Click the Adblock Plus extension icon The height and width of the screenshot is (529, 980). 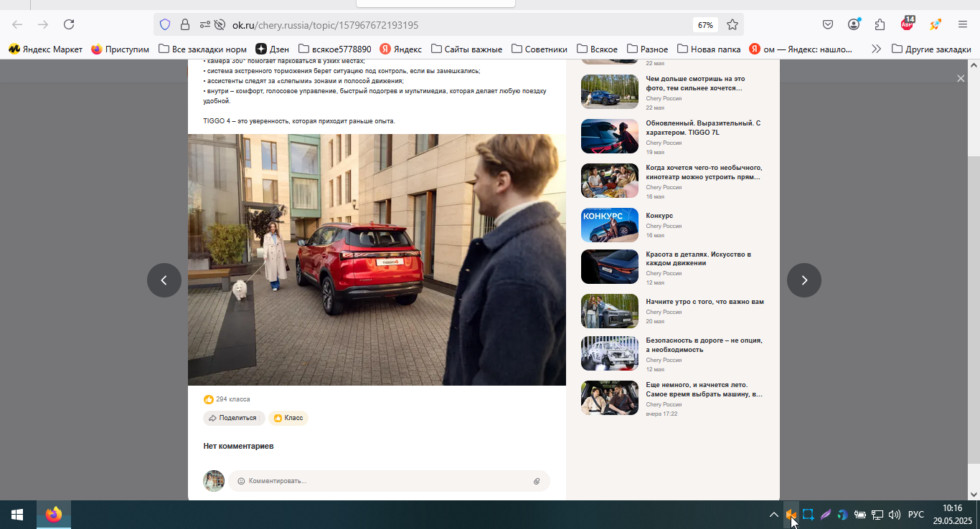908,24
